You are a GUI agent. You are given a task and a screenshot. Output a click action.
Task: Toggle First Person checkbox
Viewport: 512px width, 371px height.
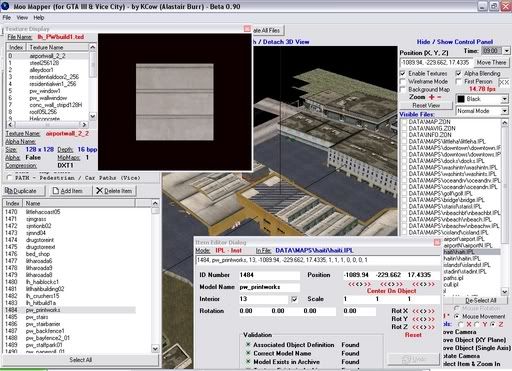coord(459,81)
